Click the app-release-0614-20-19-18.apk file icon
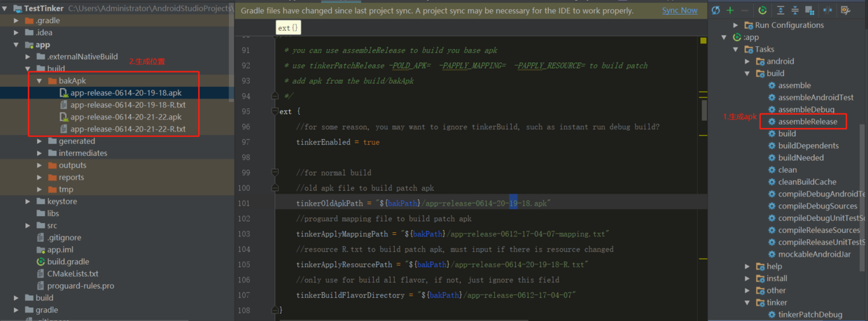The width and height of the screenshot is (868, 321). (x=64, y=93)
